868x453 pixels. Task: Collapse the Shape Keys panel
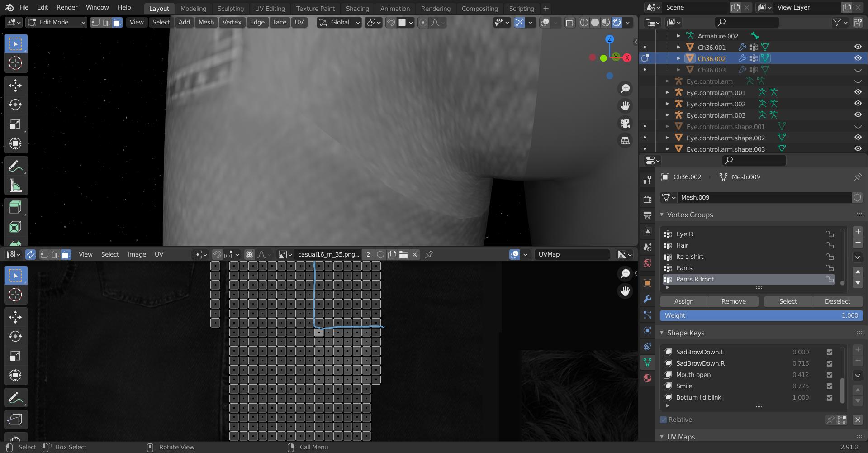click(662, 333)
